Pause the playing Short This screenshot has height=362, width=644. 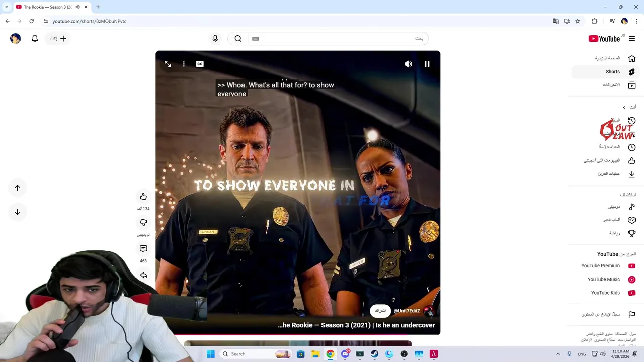[x=427, y=64]
